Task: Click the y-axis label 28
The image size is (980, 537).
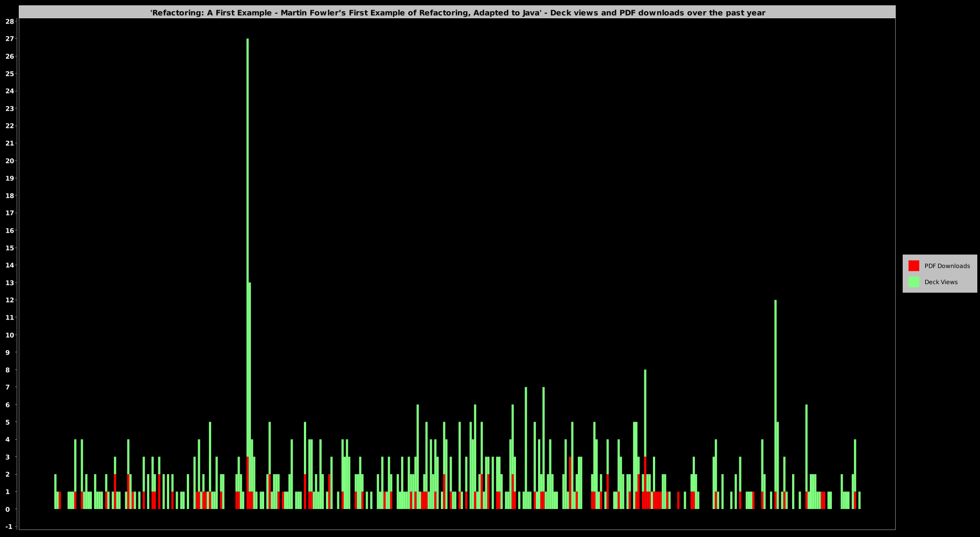Action: (10, 21)
